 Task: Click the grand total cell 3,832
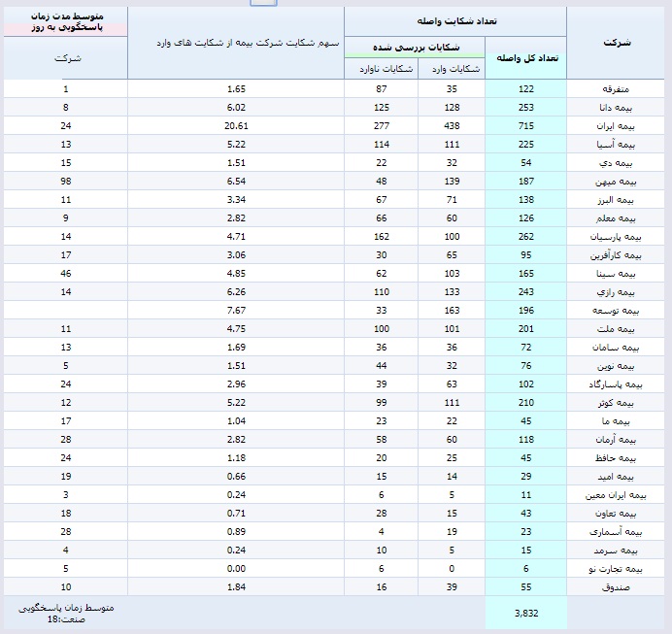[525, 613]
